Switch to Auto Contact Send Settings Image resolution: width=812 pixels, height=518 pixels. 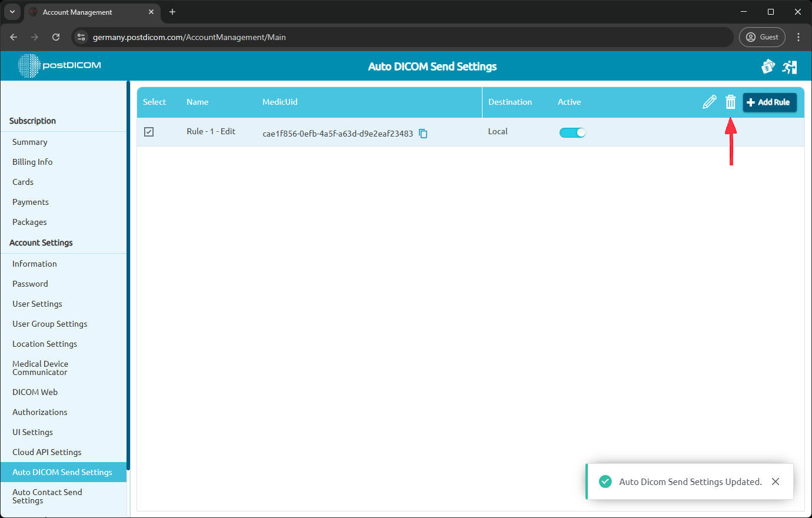click(47, 496)
